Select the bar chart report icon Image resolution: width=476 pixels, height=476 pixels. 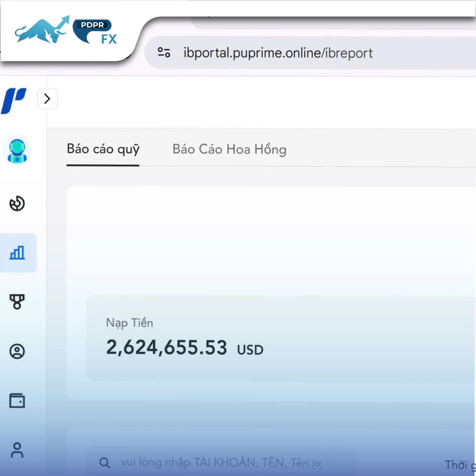pos(17,253)
